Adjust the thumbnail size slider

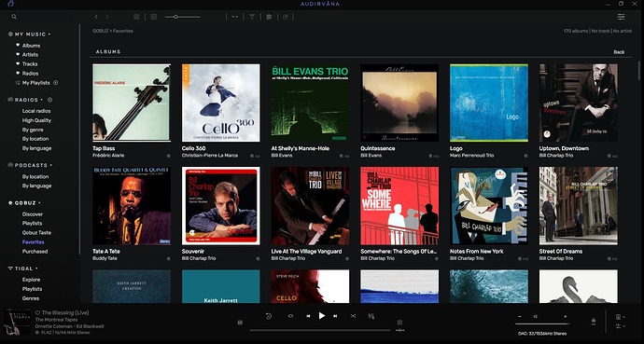(183, 17)
